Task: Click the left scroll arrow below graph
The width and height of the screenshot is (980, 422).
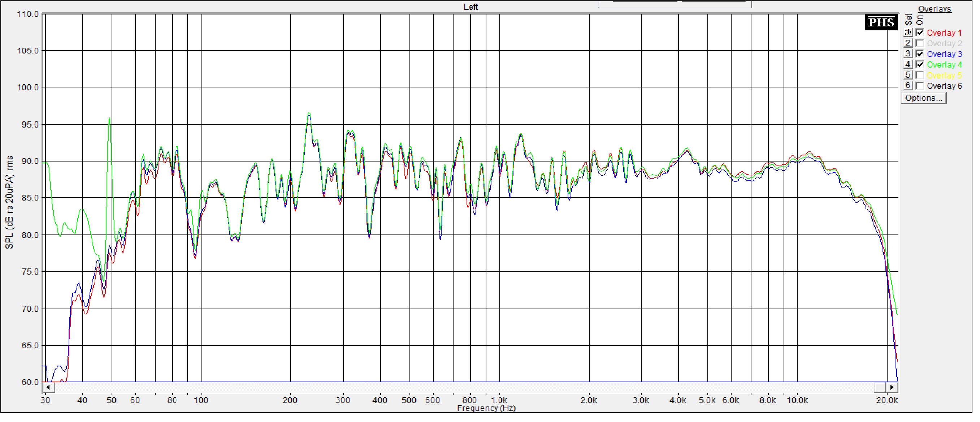Action: point(48,388)
